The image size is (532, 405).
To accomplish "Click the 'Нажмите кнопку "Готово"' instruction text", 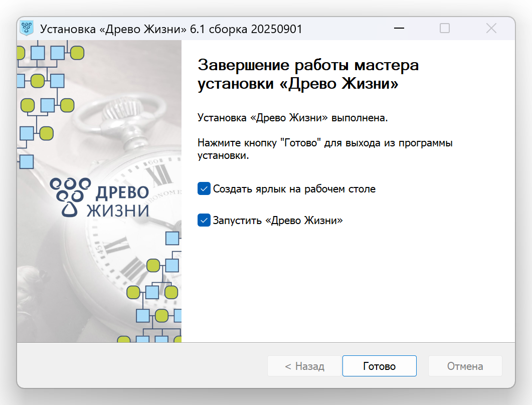I will (x=325, y=149).
